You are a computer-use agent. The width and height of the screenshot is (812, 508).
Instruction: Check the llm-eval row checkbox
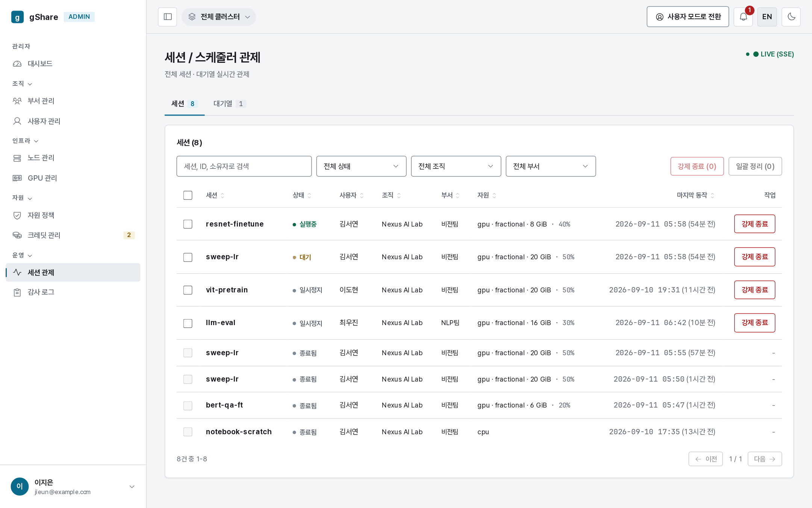(x=188, y=323)
